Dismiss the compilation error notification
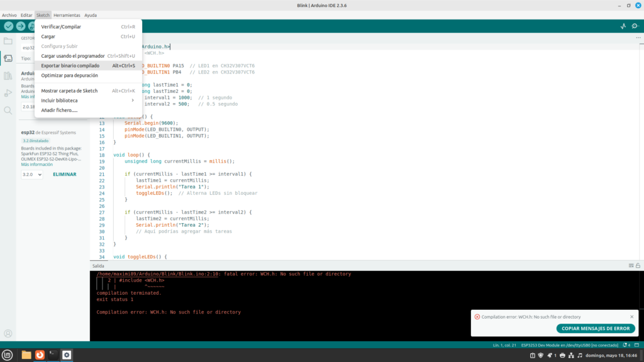 [632, 317]
